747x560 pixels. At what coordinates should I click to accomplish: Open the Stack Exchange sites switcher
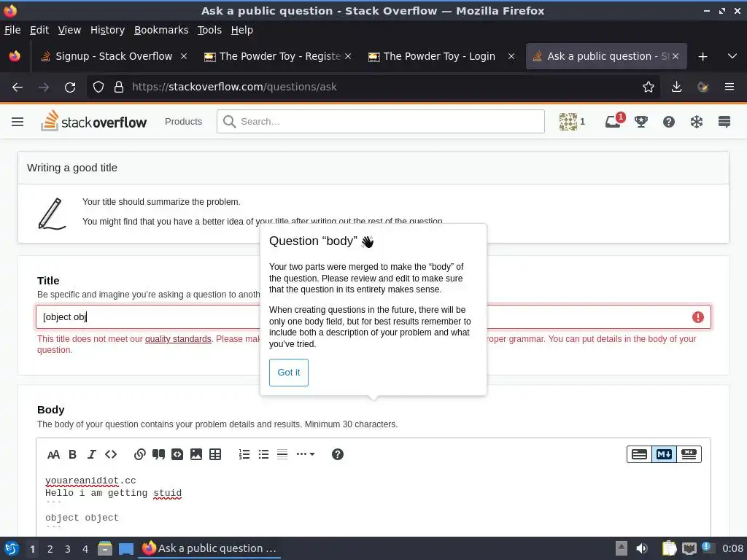pos(724,122)
